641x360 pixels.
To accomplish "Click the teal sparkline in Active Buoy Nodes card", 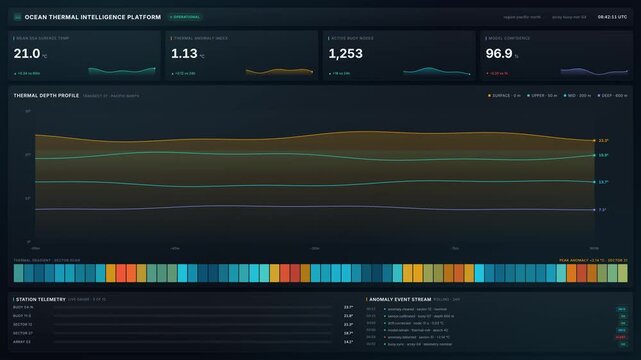I will (437, 72).
